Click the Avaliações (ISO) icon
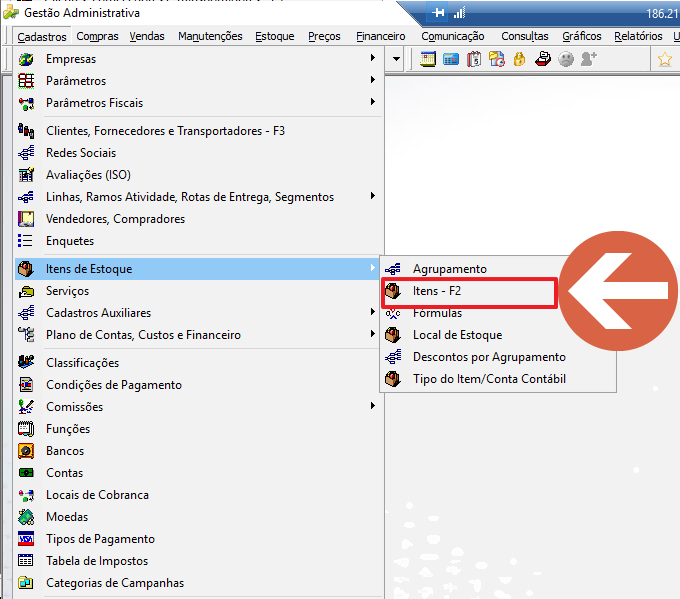The height and width of the screenshot is (599, 680). (x=26, y=175)
